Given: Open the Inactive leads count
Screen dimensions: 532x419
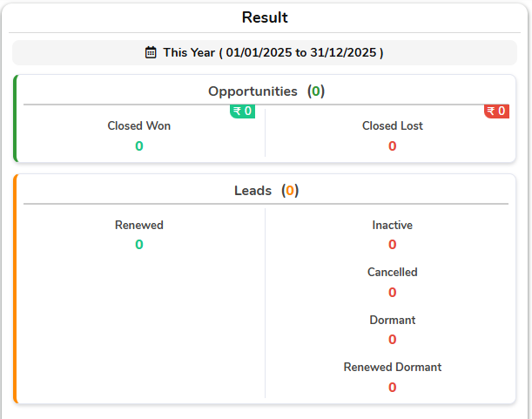Looking at the screenshot, I should pyautogui.click(x=393, y=245).
